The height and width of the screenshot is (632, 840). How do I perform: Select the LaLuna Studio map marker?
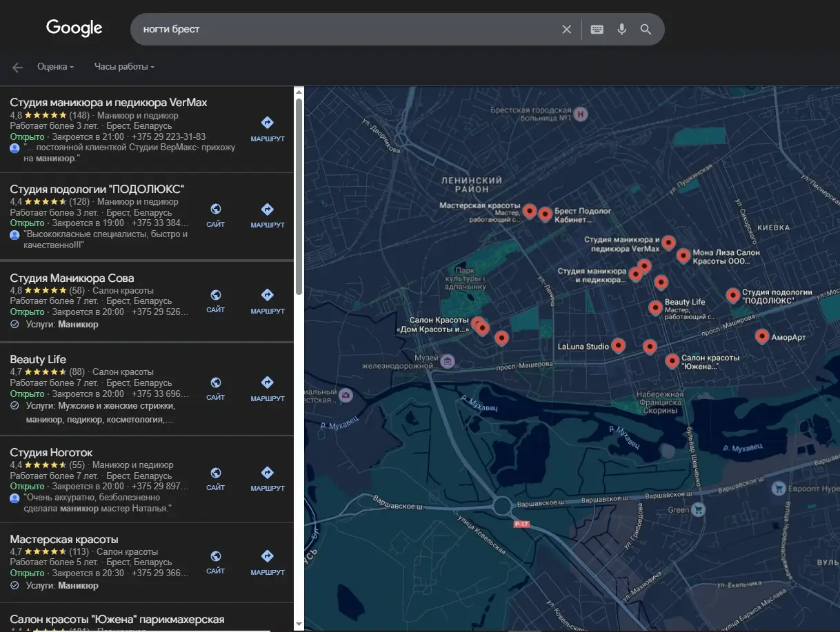tap(619, 345)
